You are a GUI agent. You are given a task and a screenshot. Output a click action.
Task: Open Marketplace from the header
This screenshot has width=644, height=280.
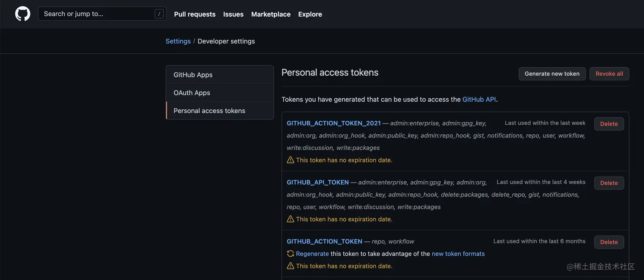[271, 14]
